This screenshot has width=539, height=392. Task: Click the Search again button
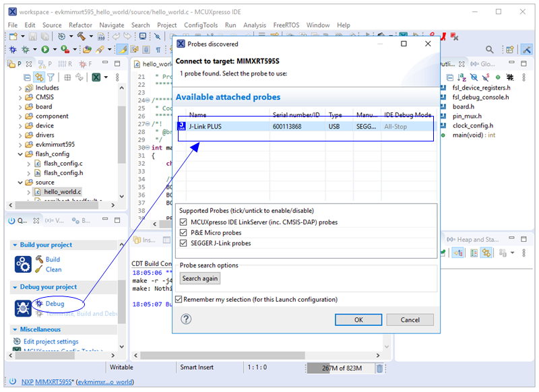(x=199, y=278)
